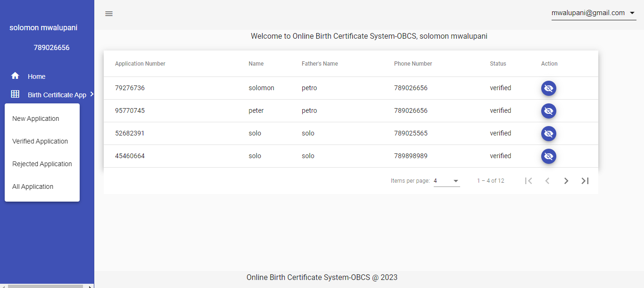Select All Application menu item
Screen dimensions: 644x288
42,186
